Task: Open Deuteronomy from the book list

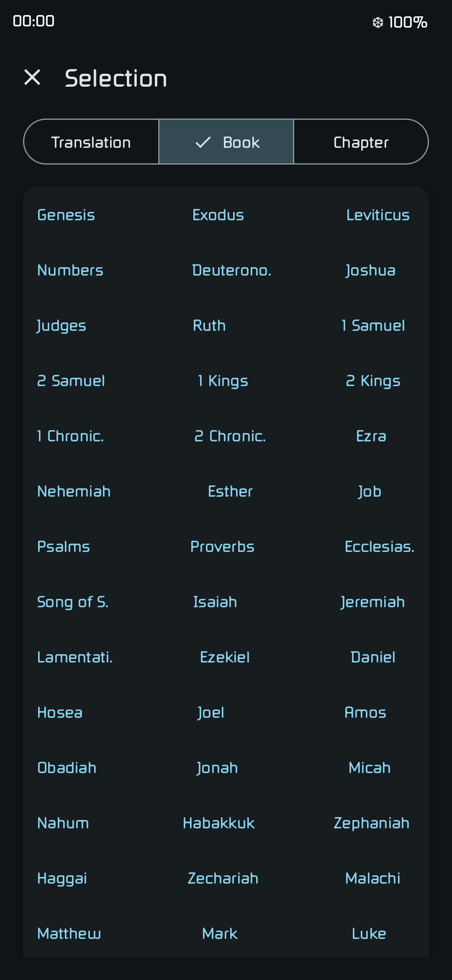Action: [x=231, y=270]
